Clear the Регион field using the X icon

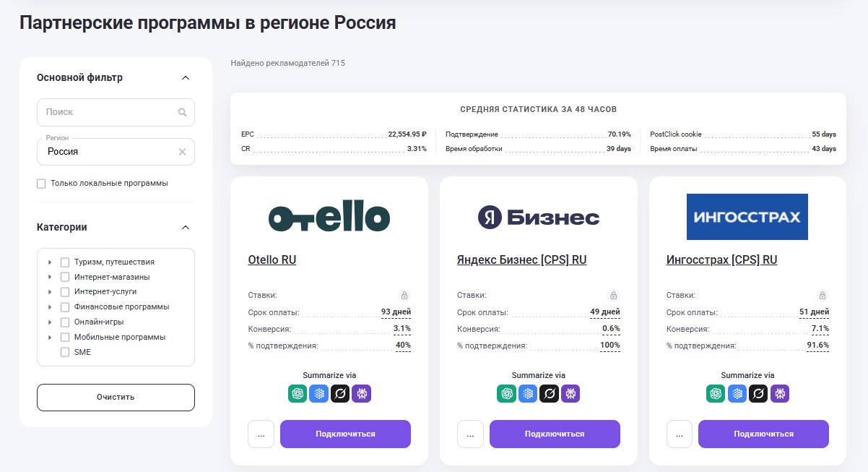click(x=182, y=152)
